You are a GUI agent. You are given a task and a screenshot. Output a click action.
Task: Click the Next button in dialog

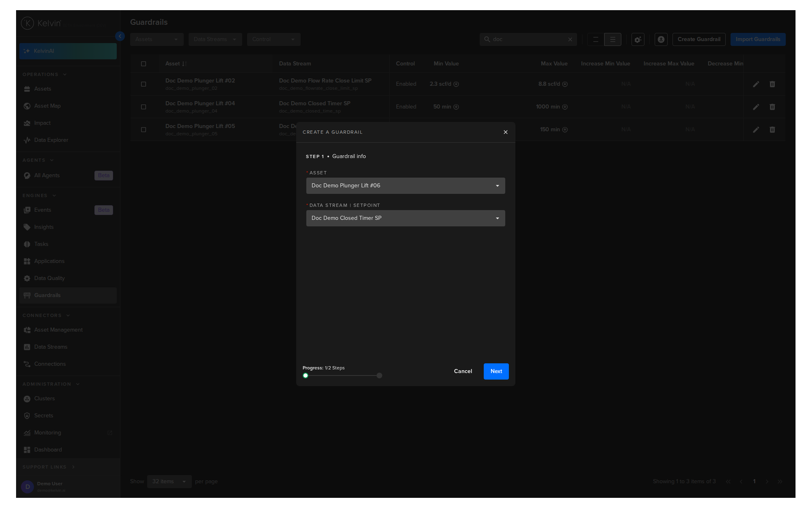[496, 372]
